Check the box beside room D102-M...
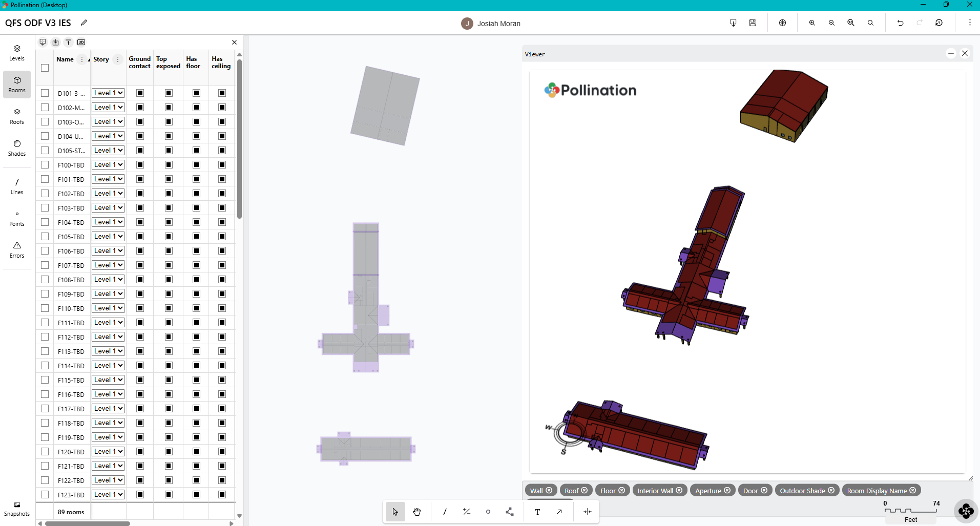Image resolution: width=980 pixels, height=526 pixels. click(45, 108)
